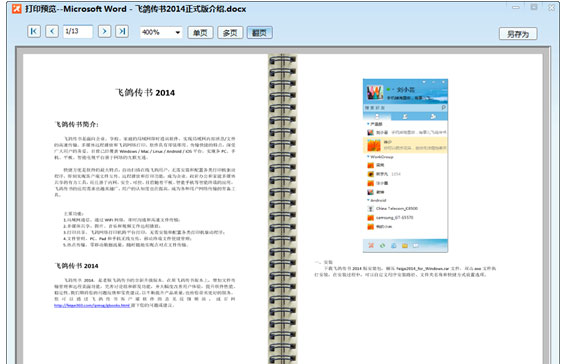Click the WPS app icon in title bar
This screenshot has height=364, width=566.
17,9
